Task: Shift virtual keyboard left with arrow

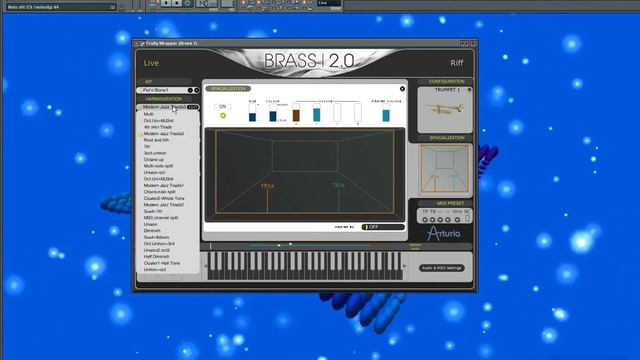Action: 205,266
